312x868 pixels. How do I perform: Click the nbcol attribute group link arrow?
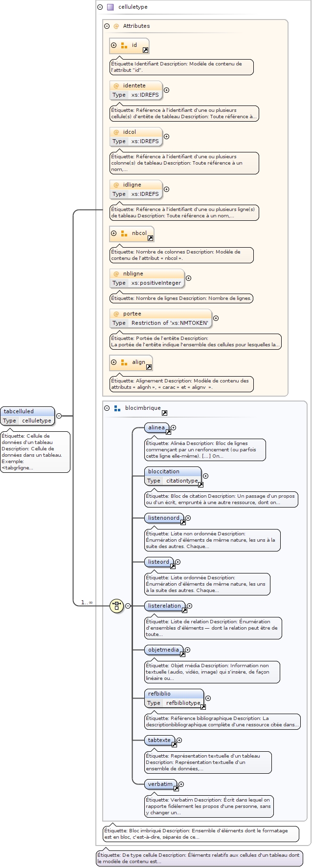[x=150, y=238]
